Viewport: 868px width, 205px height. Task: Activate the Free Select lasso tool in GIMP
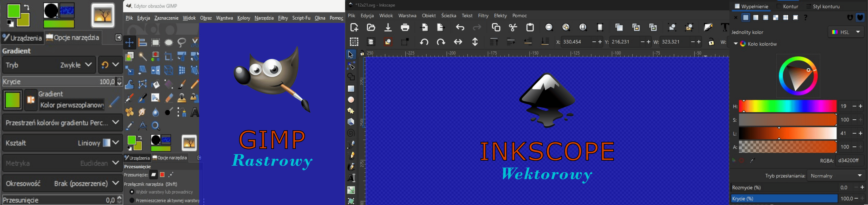(x=182, y=43)
